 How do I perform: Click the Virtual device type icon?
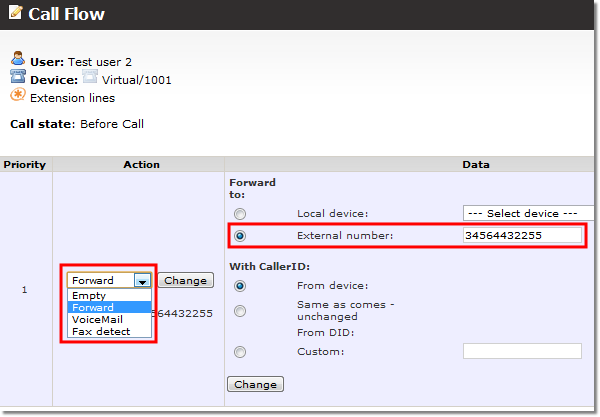click(89, 79)
